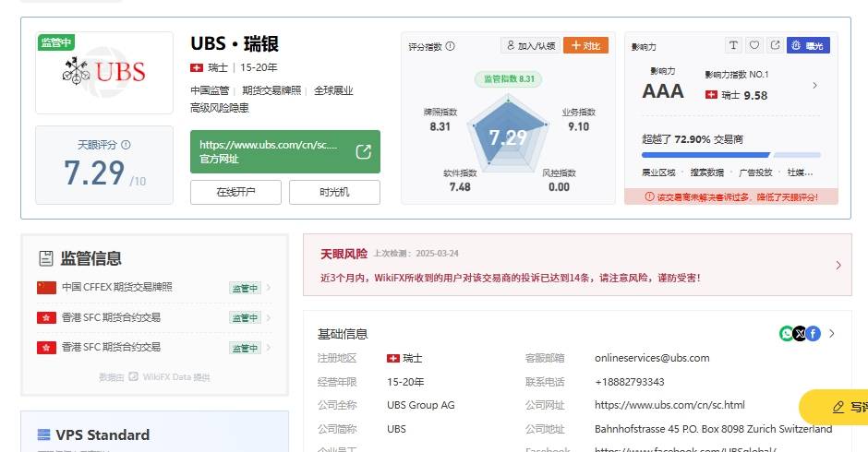Click the second Hong Kong flag in 监管信息
Viewport: 868px width, 452px height.
point(46,348)
